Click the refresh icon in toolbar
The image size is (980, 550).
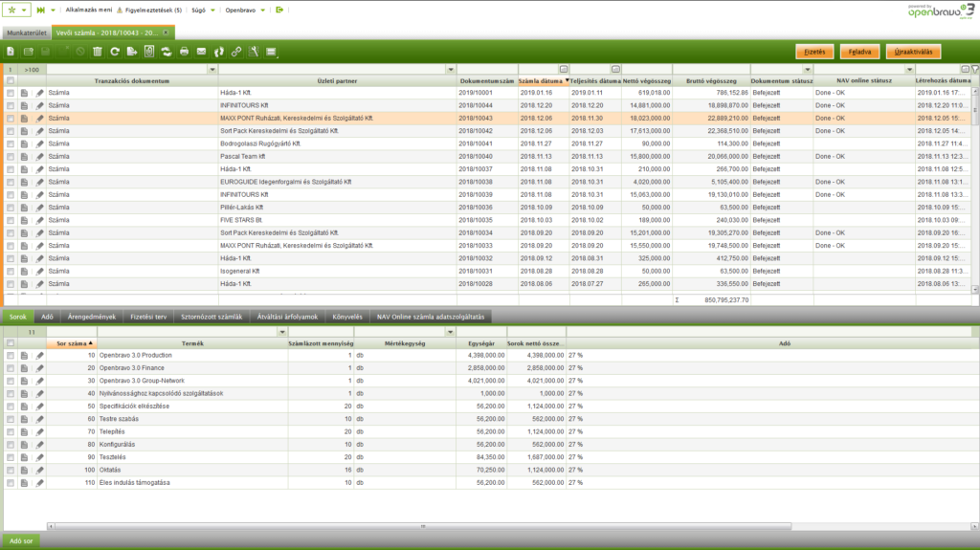coord(115,52)
